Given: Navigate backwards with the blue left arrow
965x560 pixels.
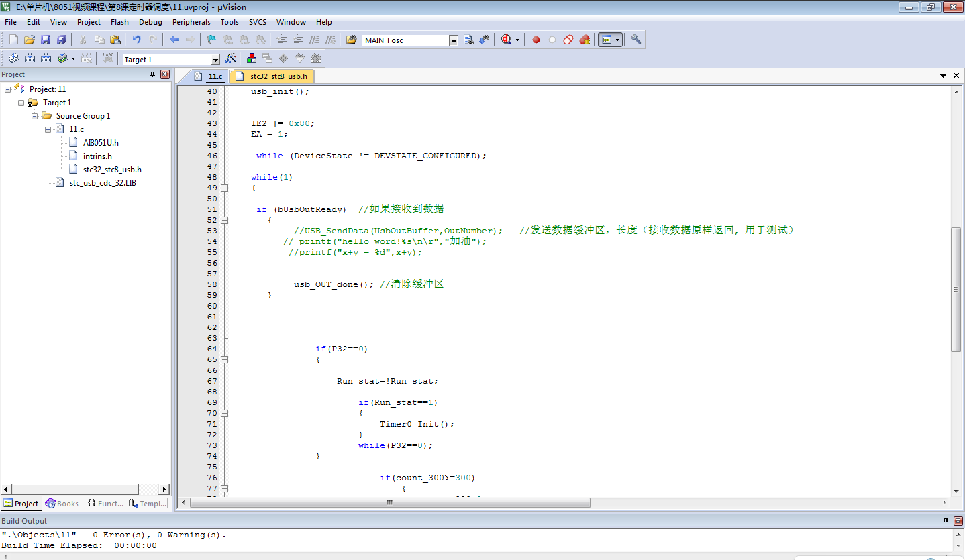Looking at the screenshot, I should pos(174,40).
